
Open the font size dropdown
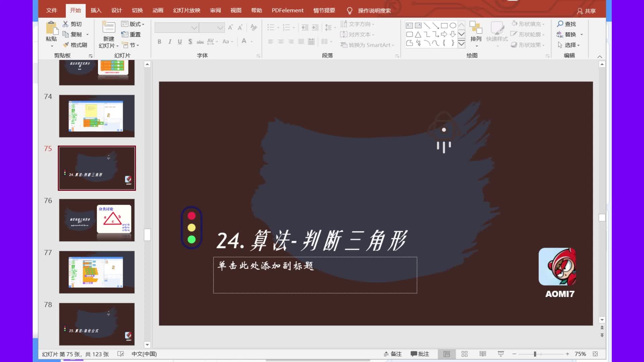220,27
